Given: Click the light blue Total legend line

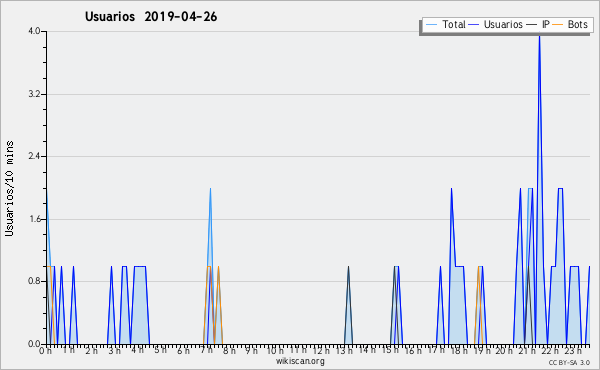Looking at the screenshot, I should (431, 25).
